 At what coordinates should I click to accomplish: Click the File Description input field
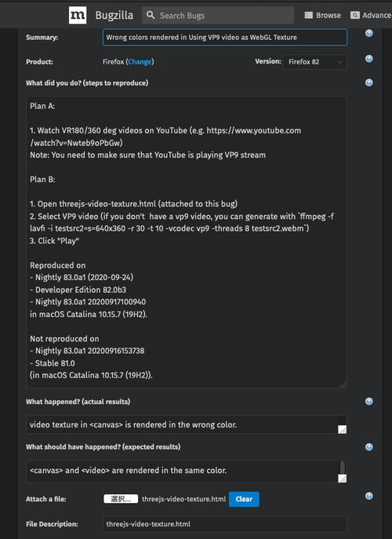(225, 524)
